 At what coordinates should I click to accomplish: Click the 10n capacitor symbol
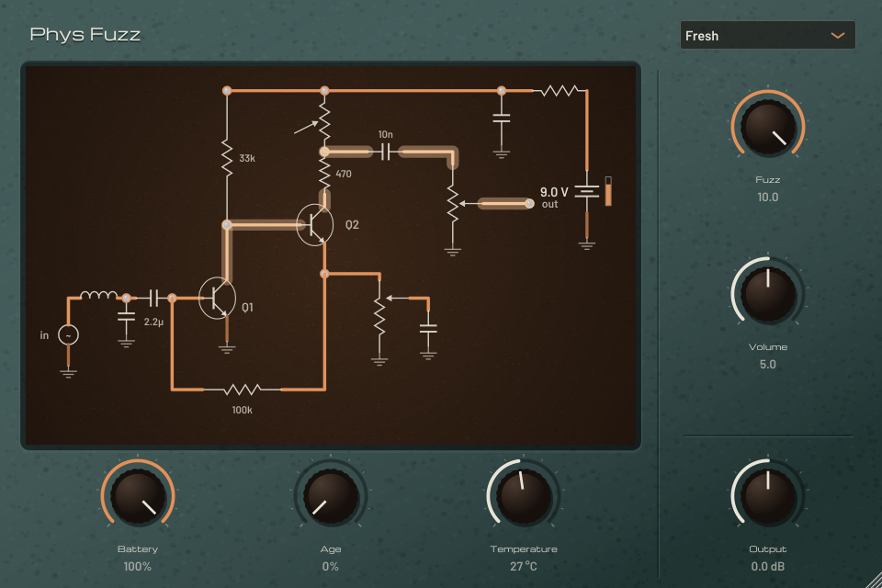coord(385,152)
